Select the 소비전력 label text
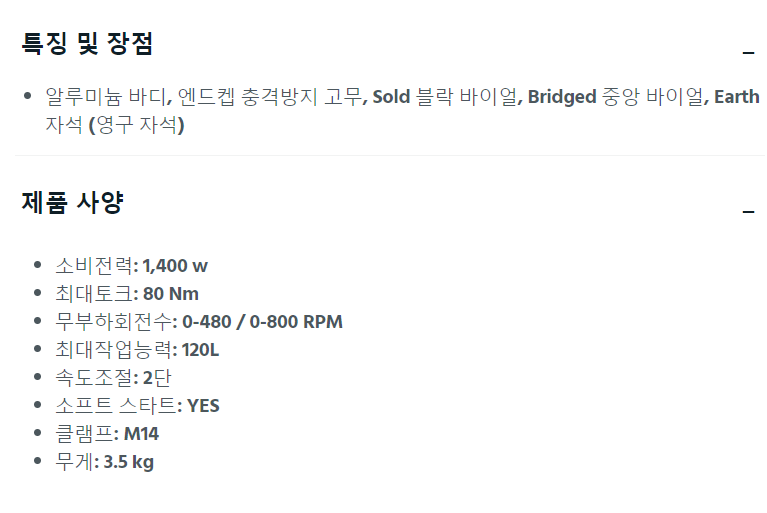The height and width of the screenshot is (513, 767). [x=93, y=266]
